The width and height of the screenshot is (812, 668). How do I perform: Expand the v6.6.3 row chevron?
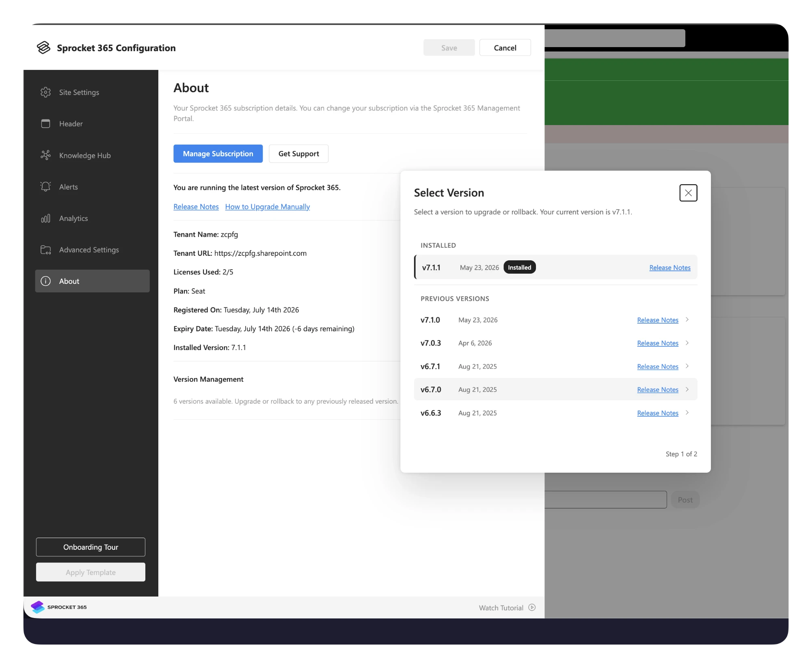[x=687, y=413]
